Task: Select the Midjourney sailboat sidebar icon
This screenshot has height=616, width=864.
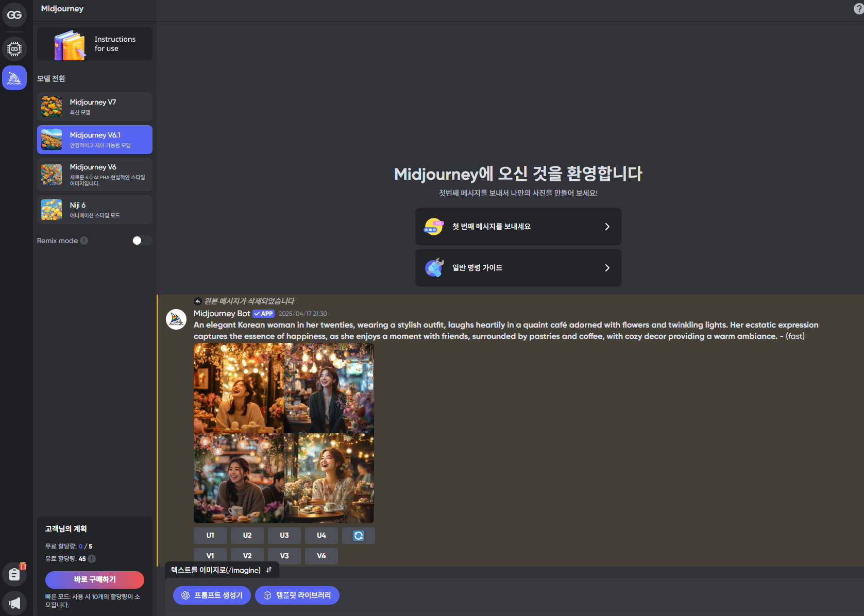Action: click(14, 78)
